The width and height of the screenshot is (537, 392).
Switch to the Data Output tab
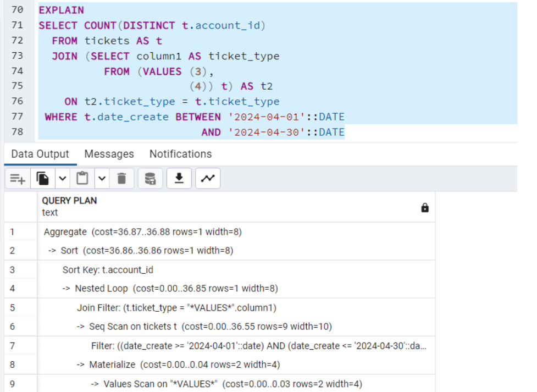tap(40, 154)
